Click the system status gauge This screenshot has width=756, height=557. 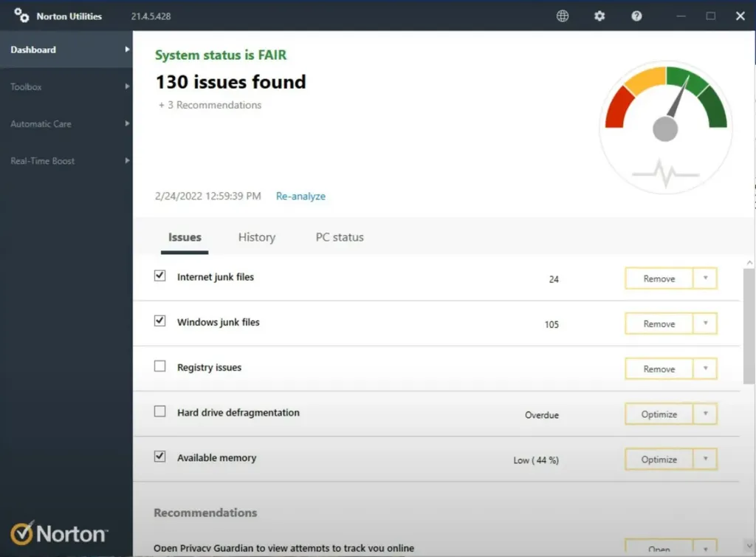(666, 127)
